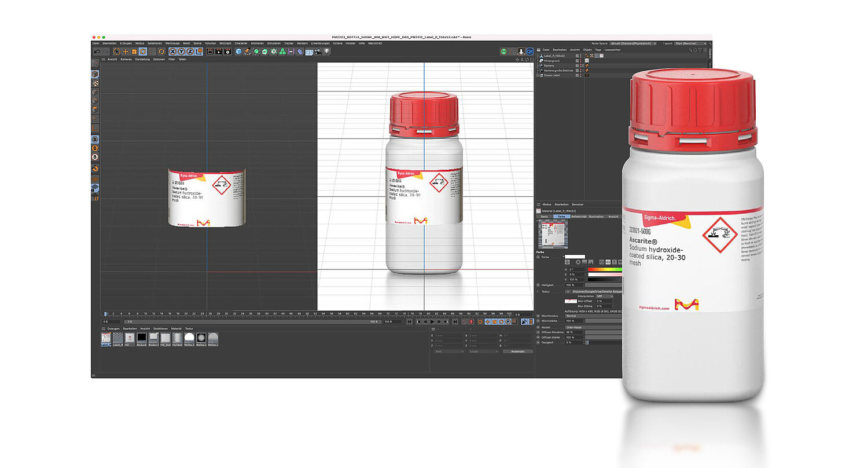Click the blue QR toolbar icon
868x468 pixels.
[x=529, y=52]
